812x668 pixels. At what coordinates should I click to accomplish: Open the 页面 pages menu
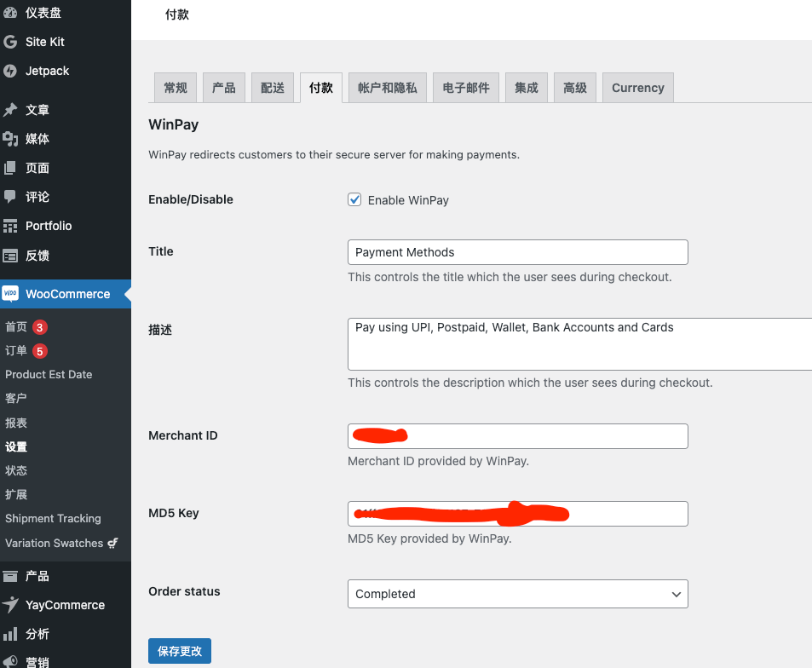66,168
